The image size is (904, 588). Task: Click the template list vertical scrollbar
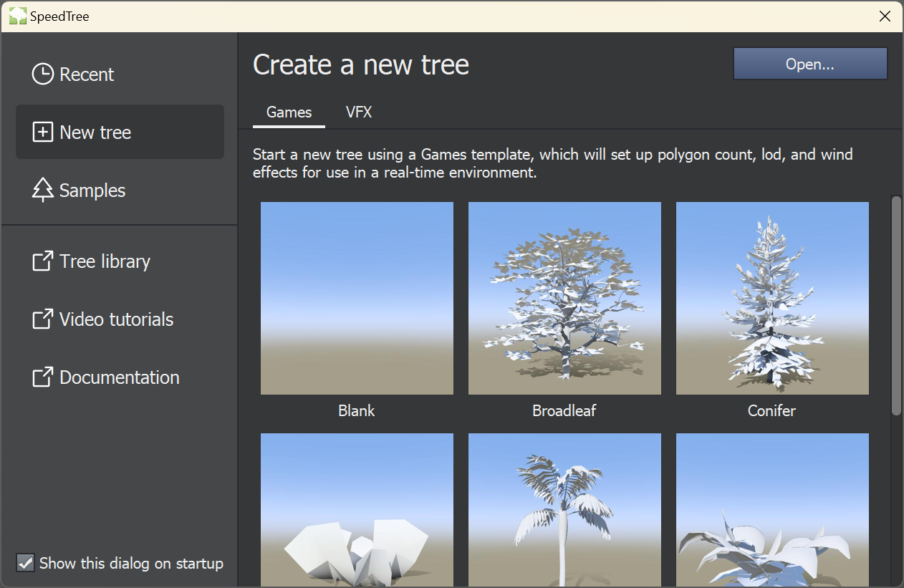pyautogui.click(x=896, y=304)
